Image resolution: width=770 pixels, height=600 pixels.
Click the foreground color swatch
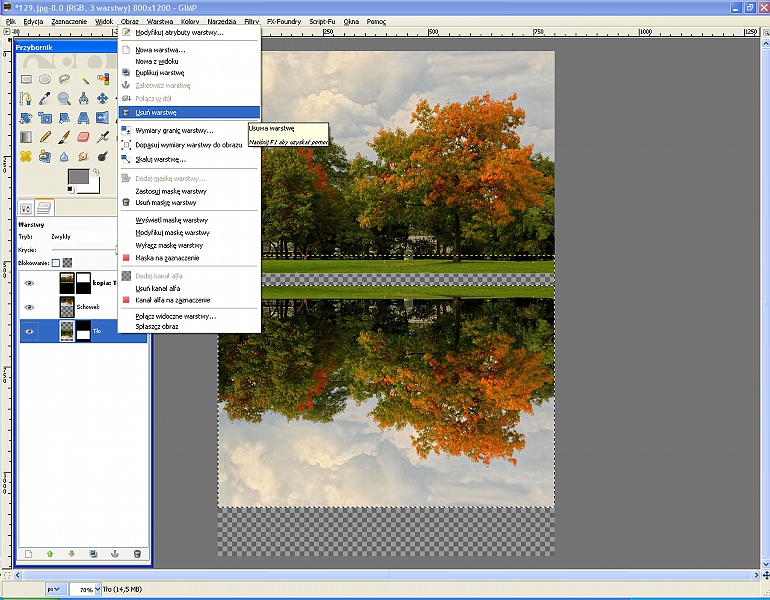77,177
